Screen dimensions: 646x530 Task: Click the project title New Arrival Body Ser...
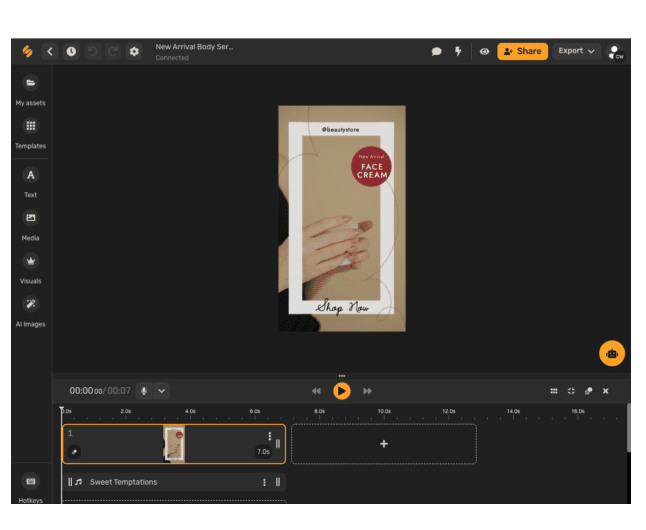[194, 47]
